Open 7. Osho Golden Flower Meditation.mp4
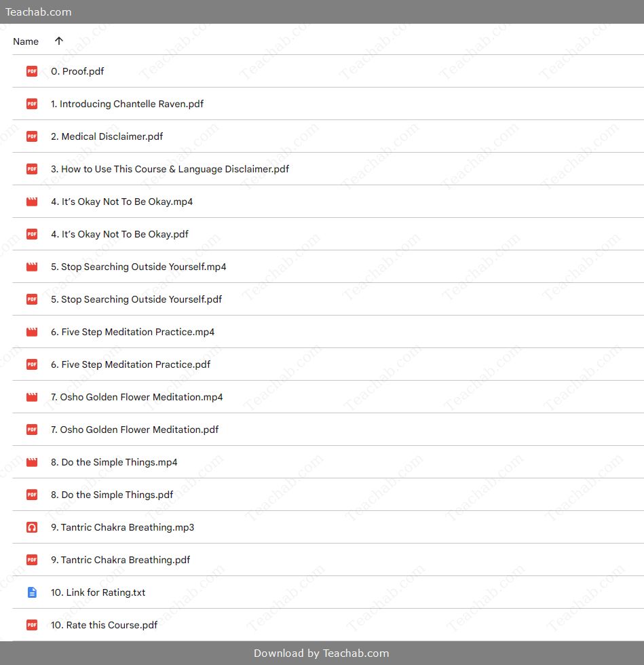Image resolution: width=644 pixels, height=665 pixels. point(137,397)
